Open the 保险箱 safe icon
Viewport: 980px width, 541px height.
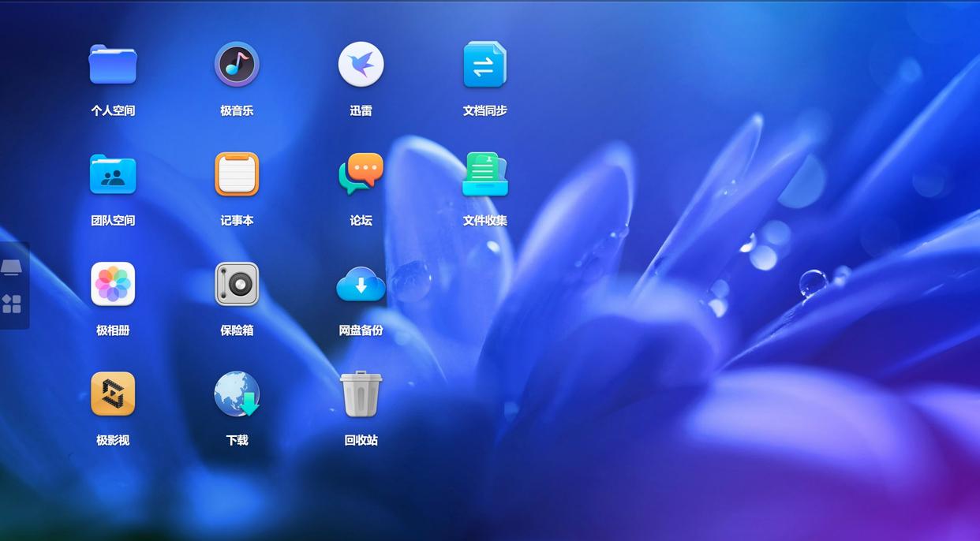(237, 284)
